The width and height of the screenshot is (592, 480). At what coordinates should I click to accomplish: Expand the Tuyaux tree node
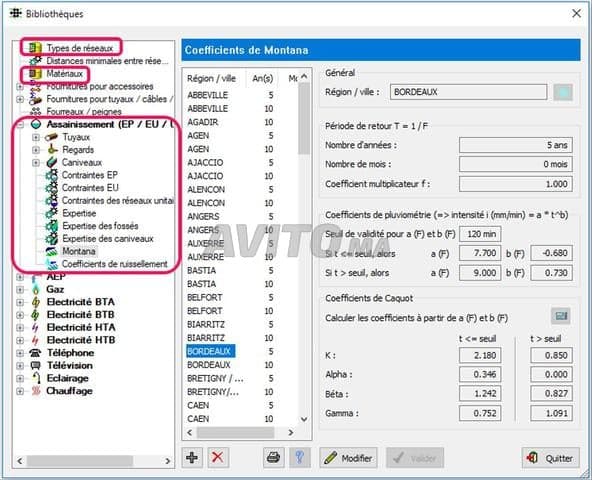click(x=36, y=137)
